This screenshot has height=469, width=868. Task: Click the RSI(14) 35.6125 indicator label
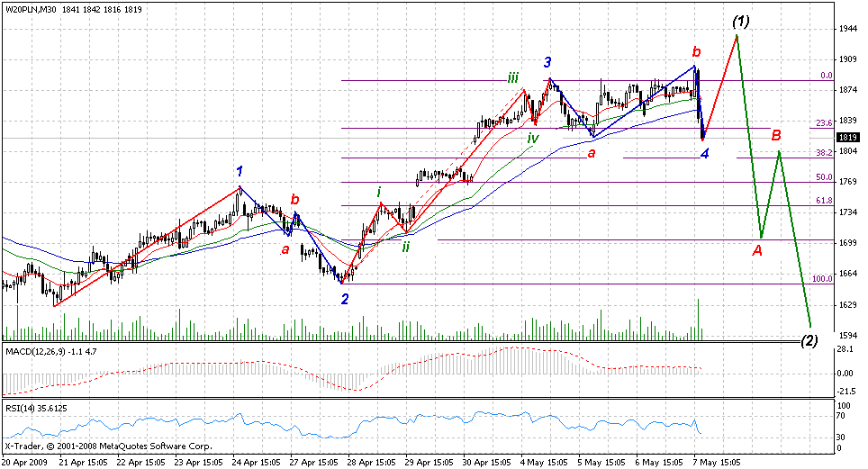pos(36,408)
